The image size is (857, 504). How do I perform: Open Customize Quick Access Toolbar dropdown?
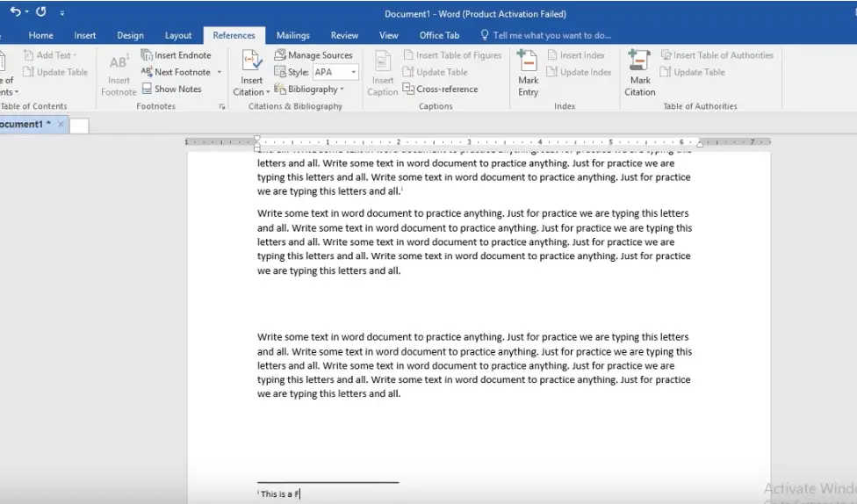click(62, 12)
